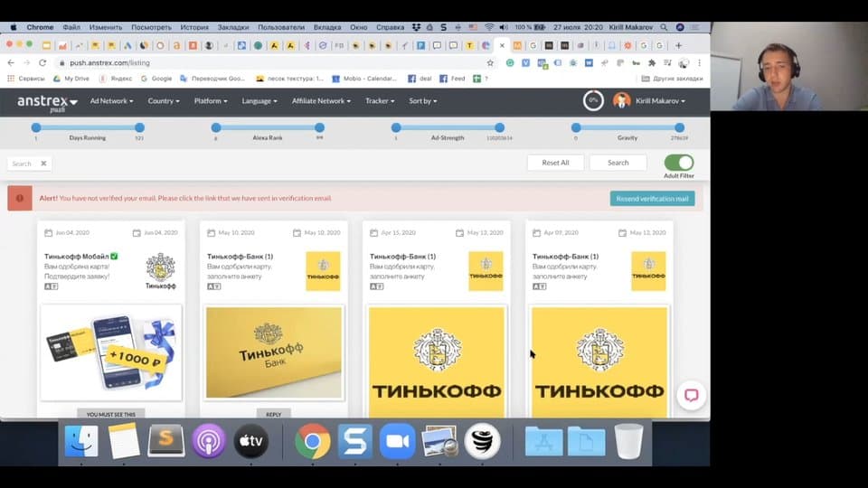Open Chrome Окно menu
The image size is (868, 488).
pos(359,27)
